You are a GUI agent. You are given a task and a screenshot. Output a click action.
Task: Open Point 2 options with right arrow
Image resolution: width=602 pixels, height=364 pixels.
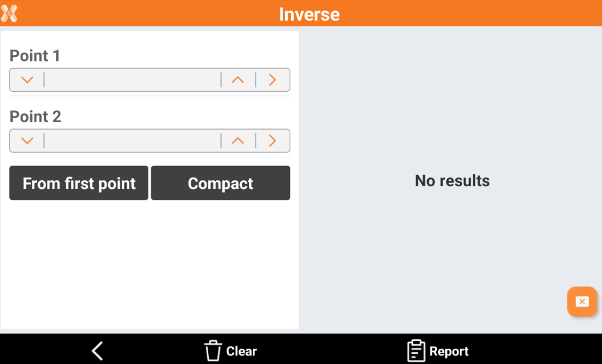(272, 141)
